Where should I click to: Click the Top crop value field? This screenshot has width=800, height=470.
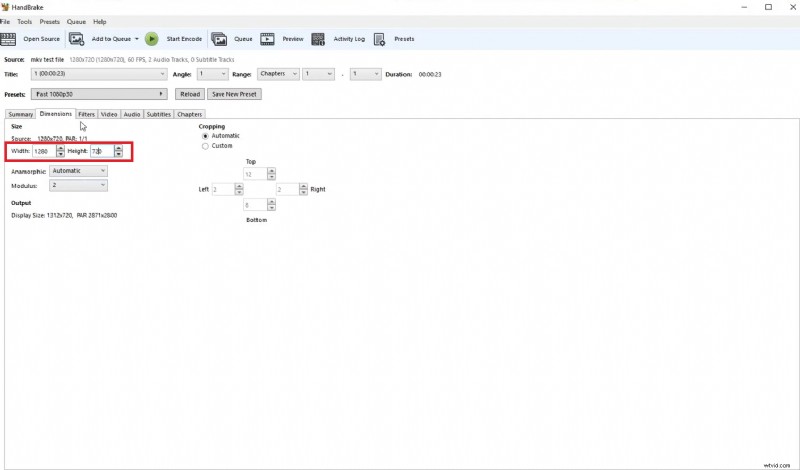tap(255, 174)
